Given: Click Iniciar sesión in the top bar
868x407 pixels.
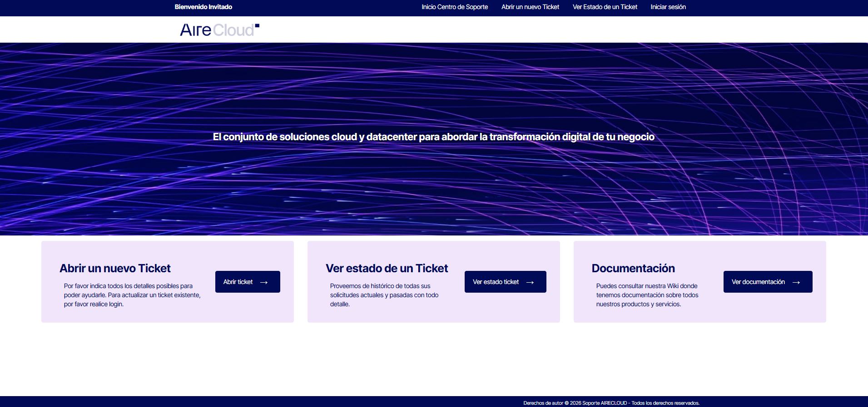Looking at the screenshot, I should pos(668,7).
